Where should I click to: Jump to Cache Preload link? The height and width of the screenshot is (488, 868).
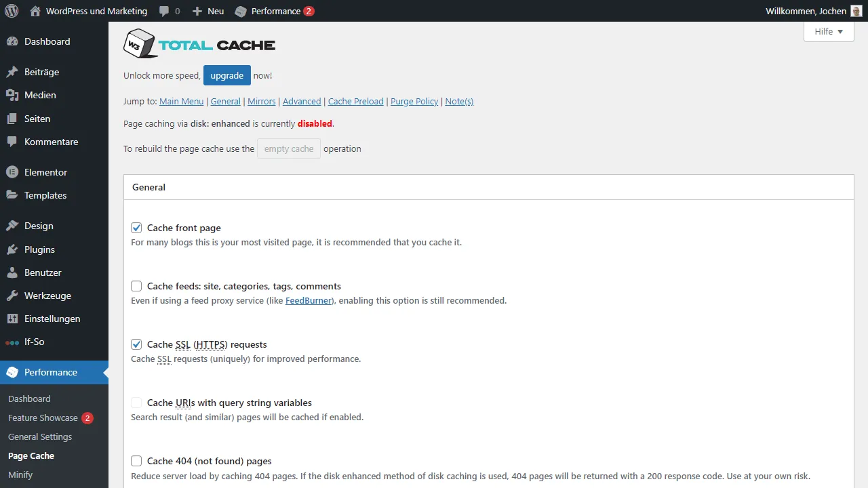(356, 101)
